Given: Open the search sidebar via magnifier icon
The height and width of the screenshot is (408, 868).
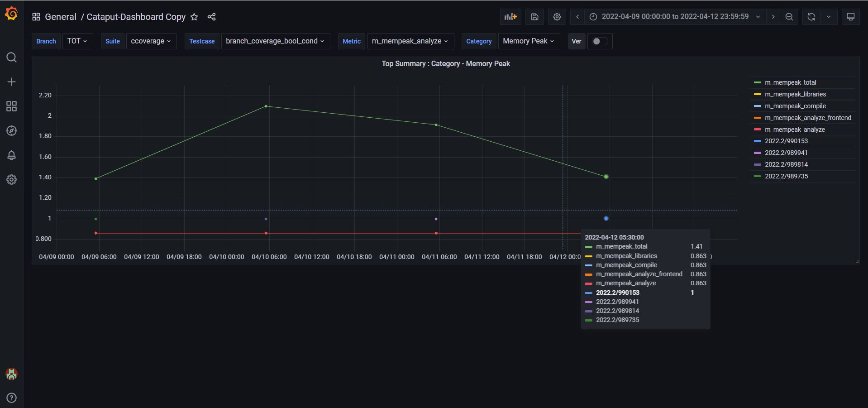Looking at the screenshot, I should click(11, 58).
